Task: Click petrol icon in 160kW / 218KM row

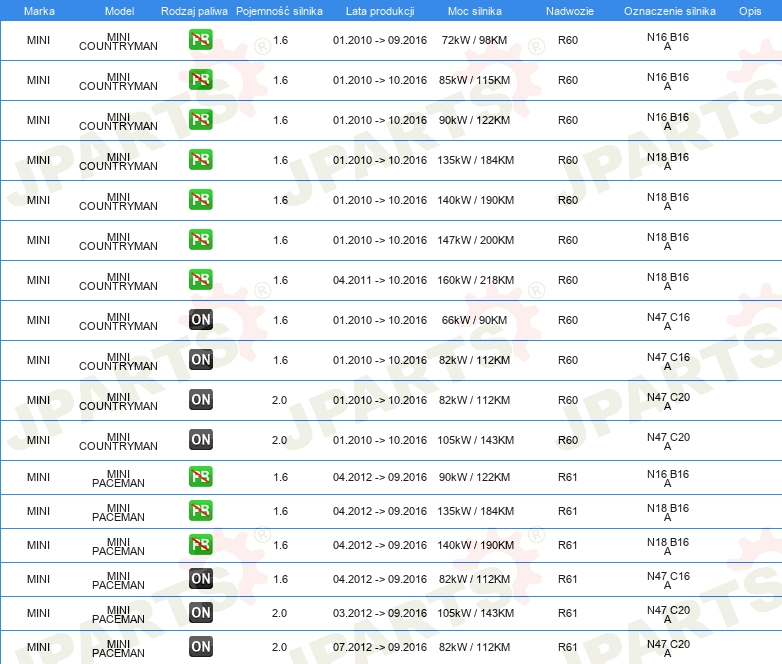Action: [200, 279]
